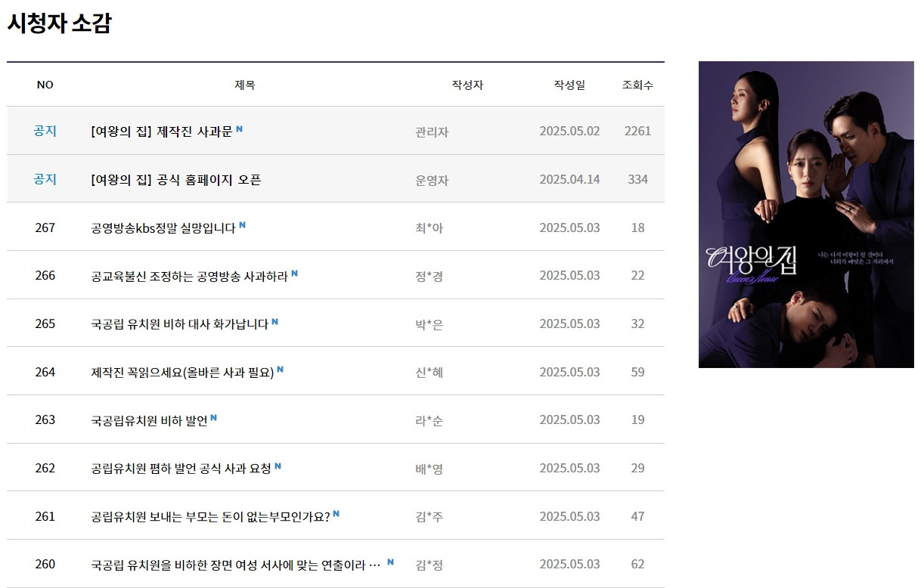Click the N icon on post 261
924x588 pixels.
[x=336, y=514]
